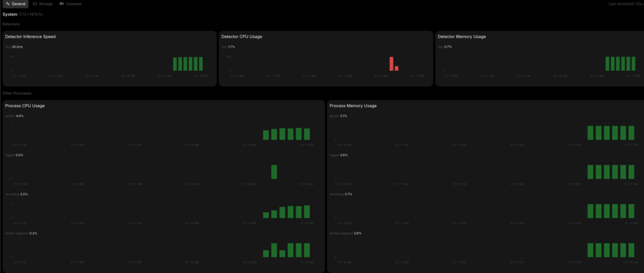644x273 pixels.
Task: Click the review segment 0.2% CPU label
Action: point(21,233)
